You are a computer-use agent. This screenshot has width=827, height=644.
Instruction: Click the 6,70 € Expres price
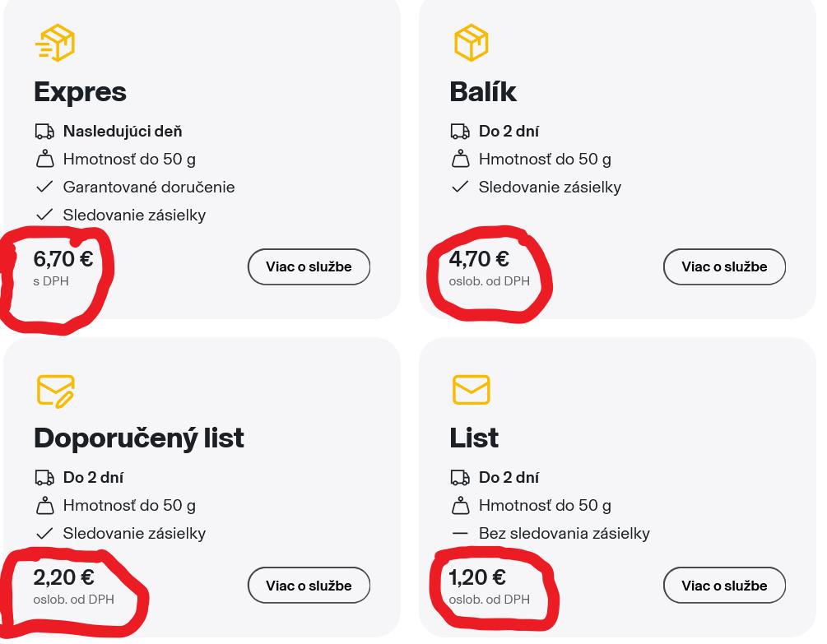63,259
